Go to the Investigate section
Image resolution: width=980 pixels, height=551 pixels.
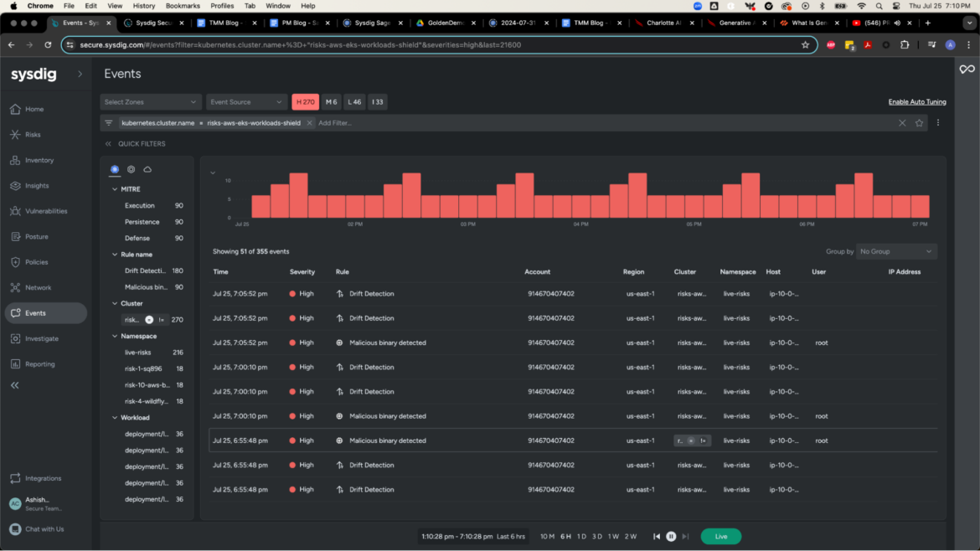[44, 338]
